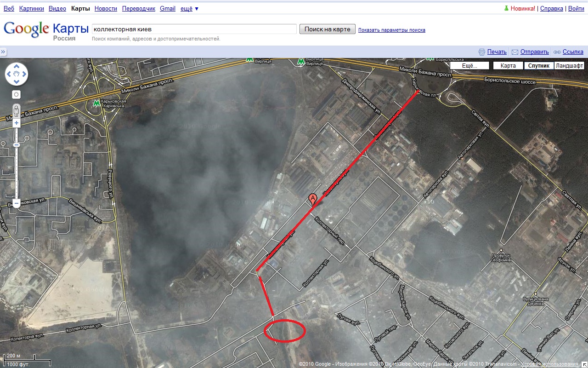The width and height of the screenshot is (588, 368).
Task: Open the Ещё... layers dropdown on map
Action: pos(469,66)
